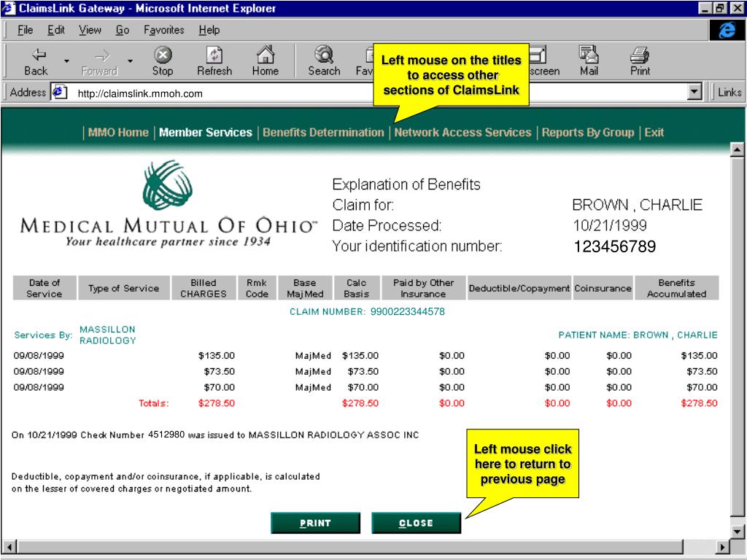Click the 'MASSILLON RADIOLOGY' provider name
The height and width of the screenshot is (560, 747).
coord(108,335)
